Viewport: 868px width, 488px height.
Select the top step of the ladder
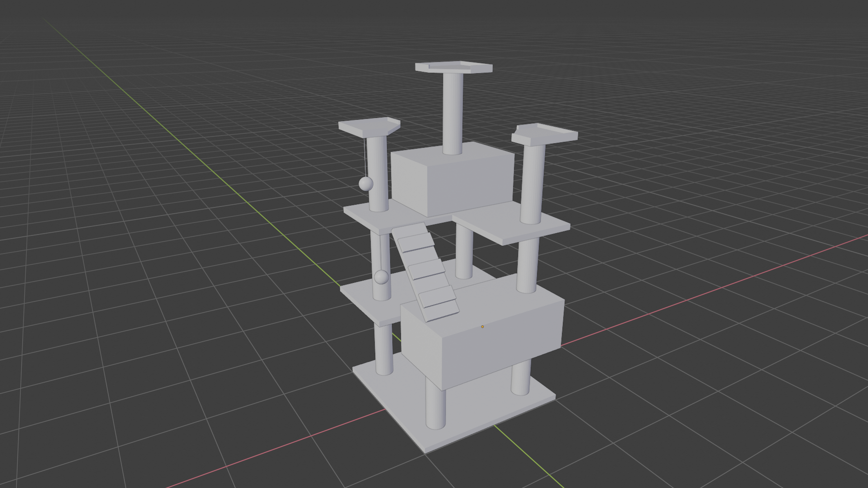416,243
